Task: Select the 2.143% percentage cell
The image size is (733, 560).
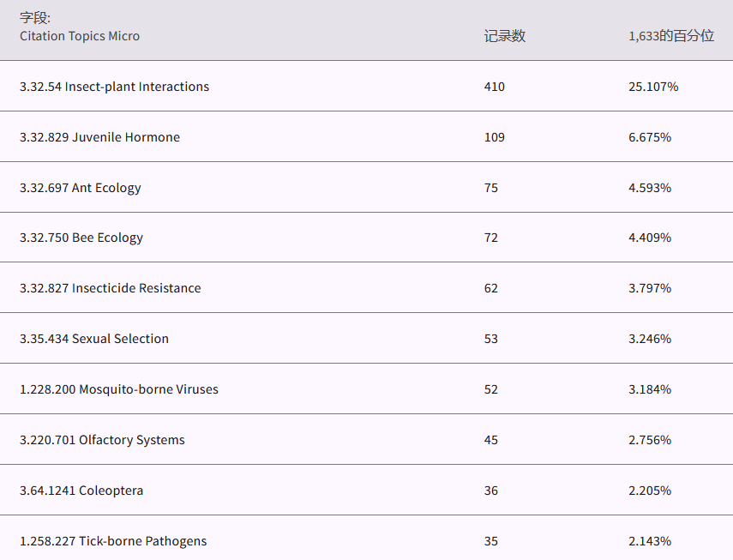Action: click(650, 541)
